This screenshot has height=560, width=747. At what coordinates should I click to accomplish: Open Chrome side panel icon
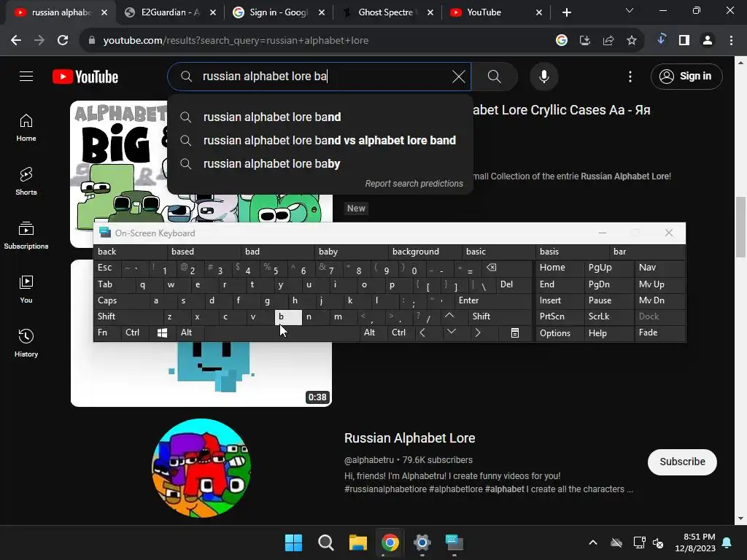(684, 41)
